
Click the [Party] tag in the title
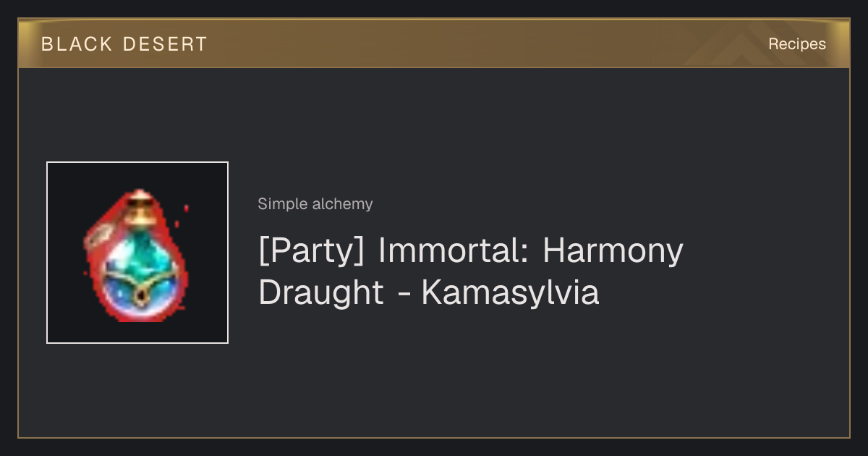tap(312, 252)
